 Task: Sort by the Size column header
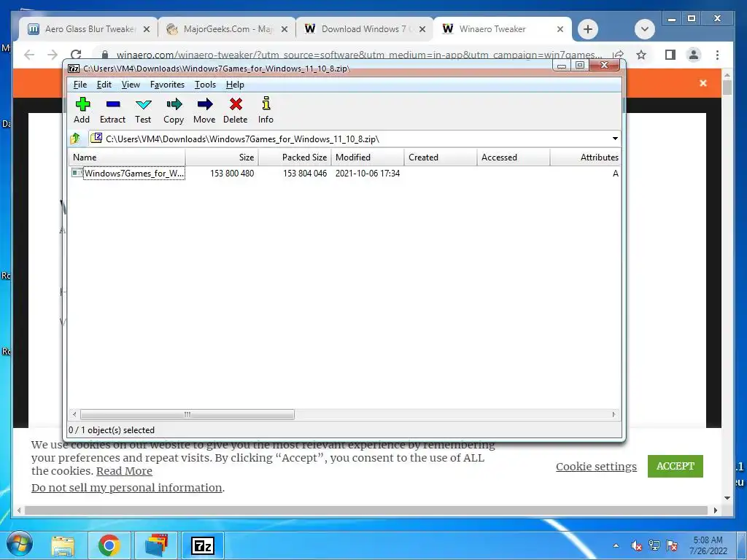click(x=222, y=157)
